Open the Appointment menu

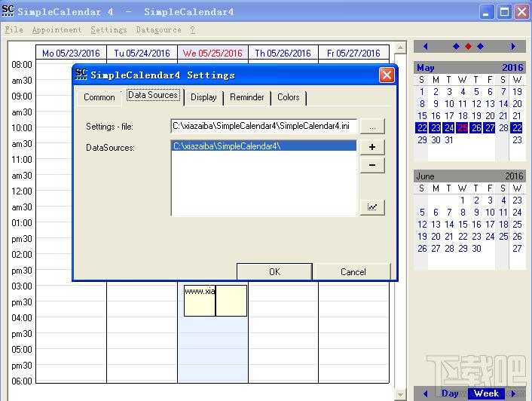[x=57, y=30]
